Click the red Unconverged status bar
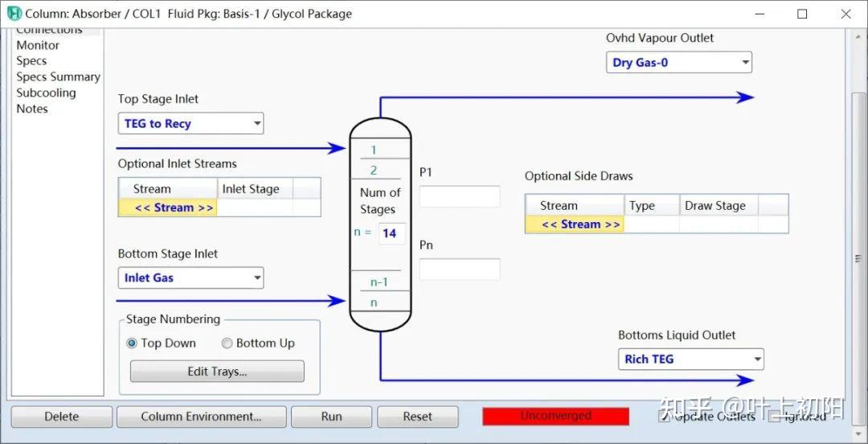 pos(556,417)
